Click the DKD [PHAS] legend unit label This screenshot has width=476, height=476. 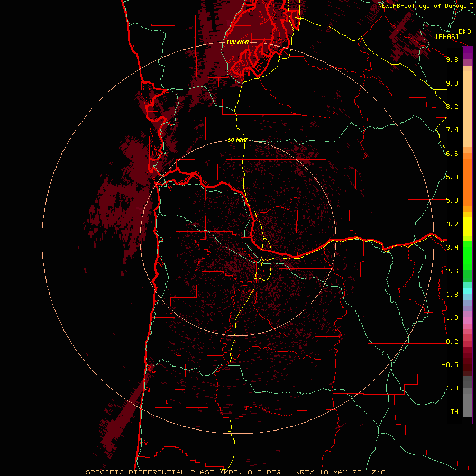click(x=453, y=34)
